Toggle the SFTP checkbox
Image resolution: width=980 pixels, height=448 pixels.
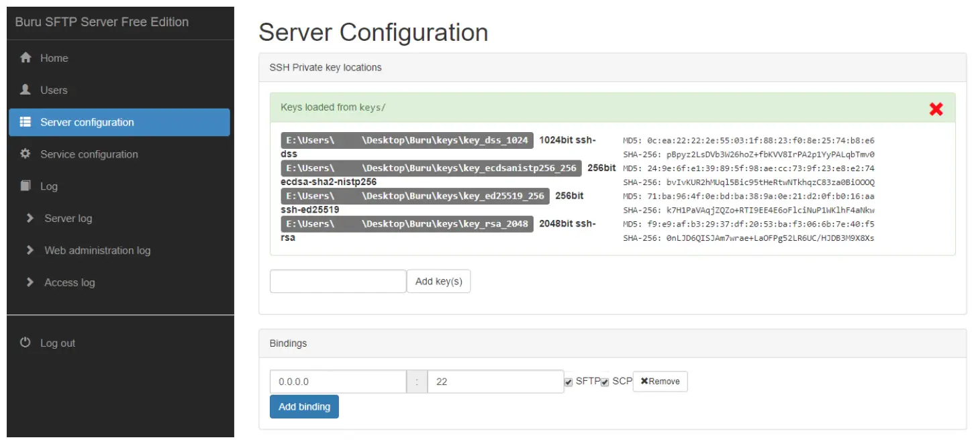569,382
